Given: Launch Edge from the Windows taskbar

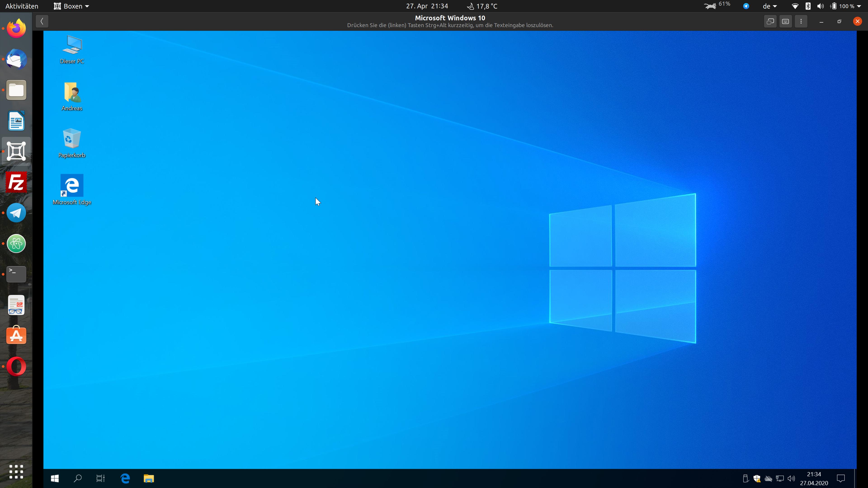Looking at the screenshot, I should (125, 478).
